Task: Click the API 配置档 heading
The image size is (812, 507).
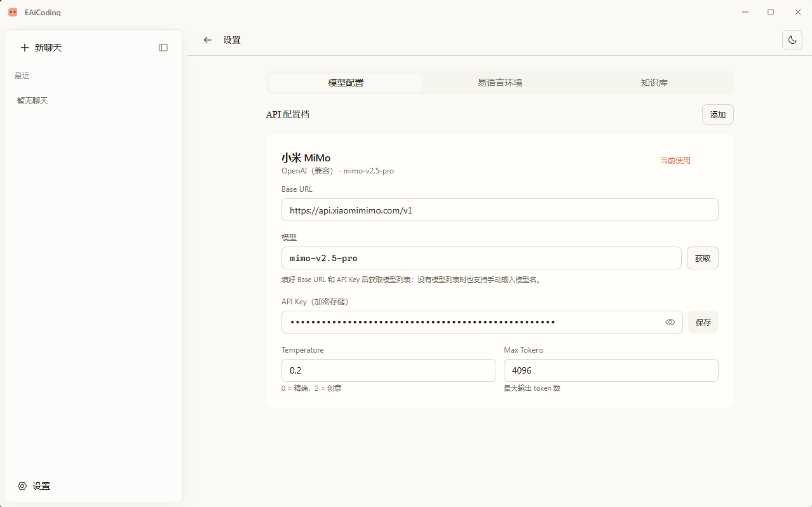Action: click(288, 114)
